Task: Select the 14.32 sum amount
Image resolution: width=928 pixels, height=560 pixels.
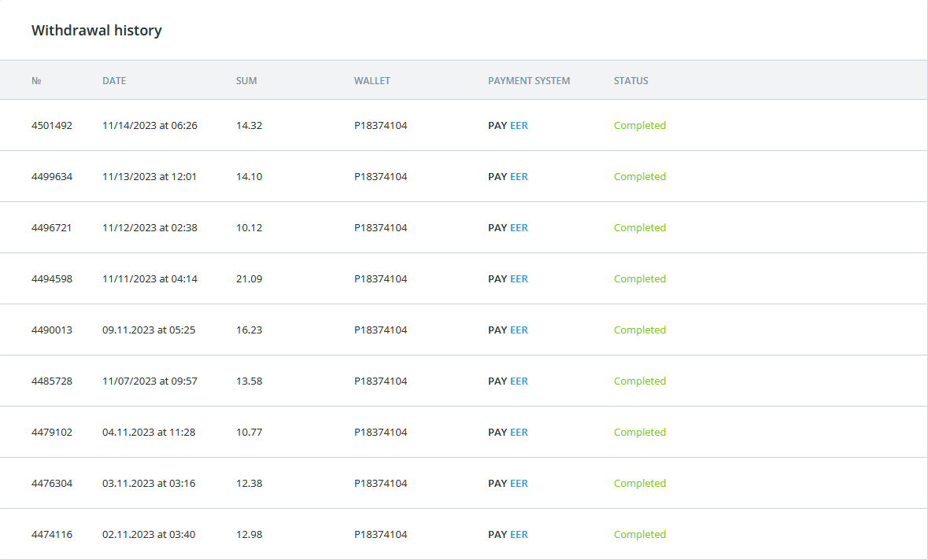Action: click(x=249, y=126)
